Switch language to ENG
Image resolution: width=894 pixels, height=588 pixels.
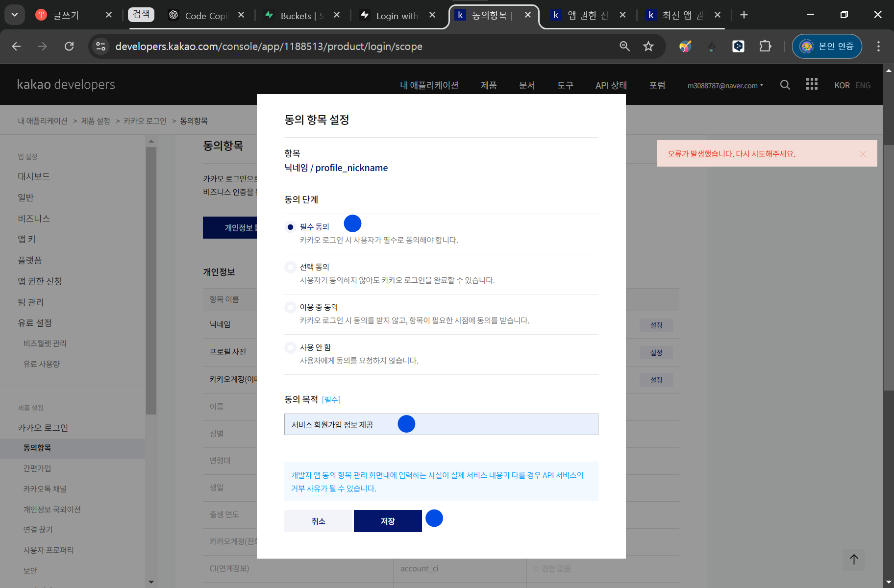pyautogui.click(x=863, y=85)
